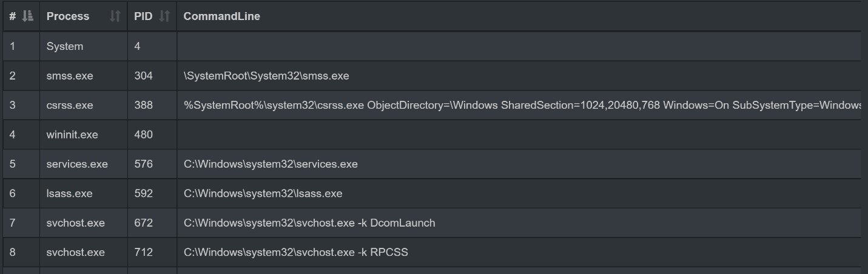Viewport: 868px width, 274px height.
Task: Select svchost.exe row with PID 712
Action: (432, 252)
